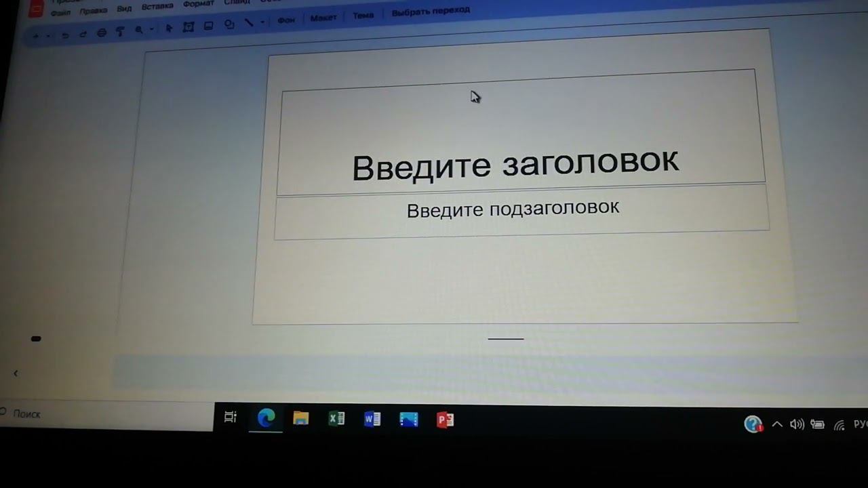The image size is (868, 488).
Task: Click the Zoom magnifier tool
Action: click(139, 30)
